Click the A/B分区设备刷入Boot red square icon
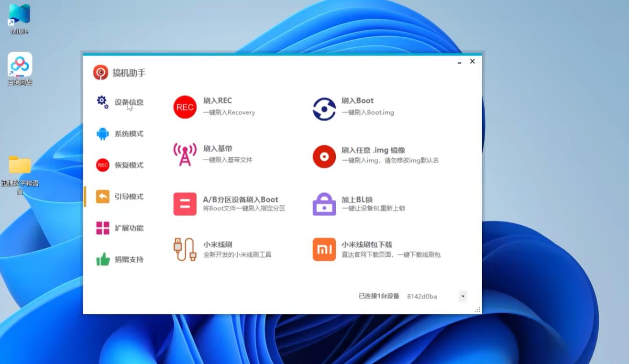 tap(185, 204)
